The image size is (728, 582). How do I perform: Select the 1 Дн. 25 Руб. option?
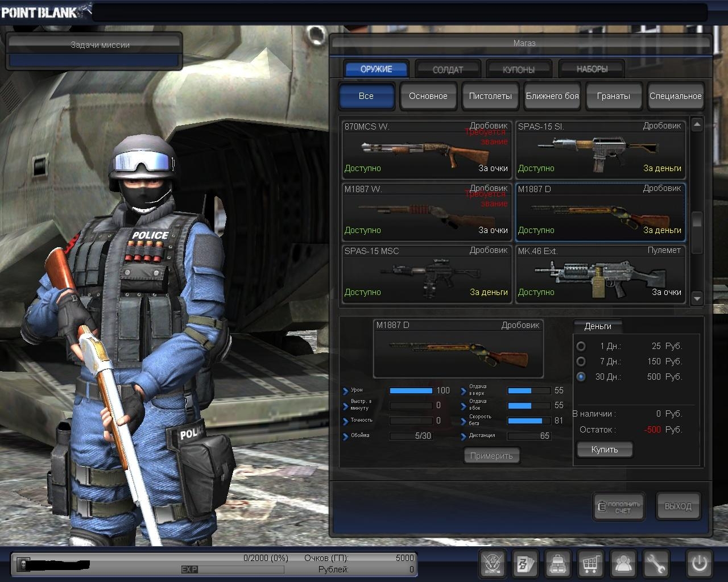(x=581, y=346)
